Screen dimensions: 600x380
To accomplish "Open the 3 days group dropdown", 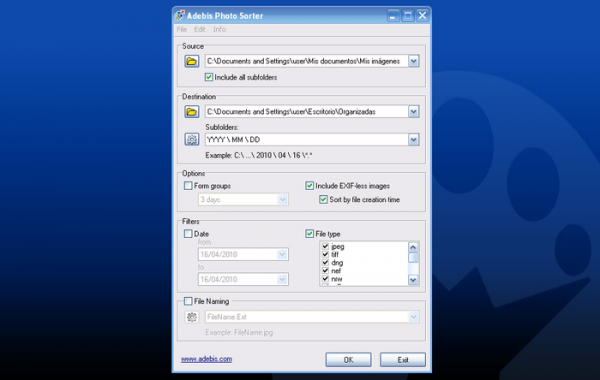I will (x=282, y=200).
